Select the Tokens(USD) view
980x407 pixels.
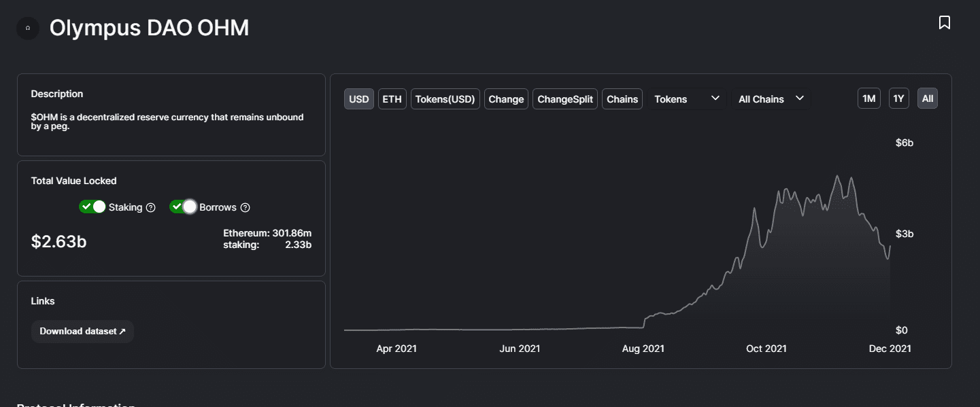click(445, 99)
